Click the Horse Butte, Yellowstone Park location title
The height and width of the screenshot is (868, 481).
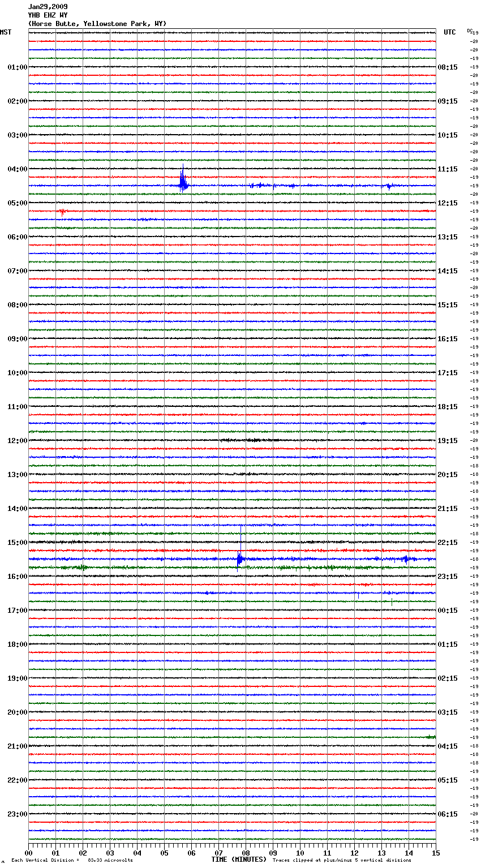pyautogui.click(x=97, y=24)
